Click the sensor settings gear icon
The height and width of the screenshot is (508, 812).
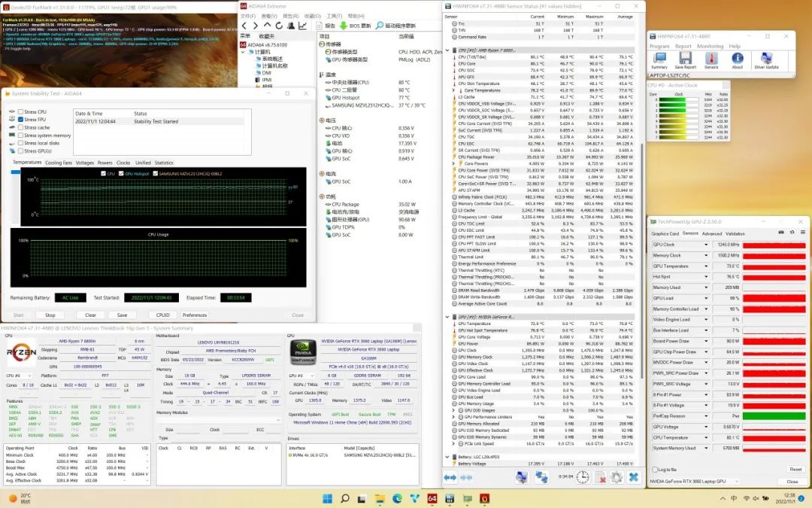click(x=617, y=477)
